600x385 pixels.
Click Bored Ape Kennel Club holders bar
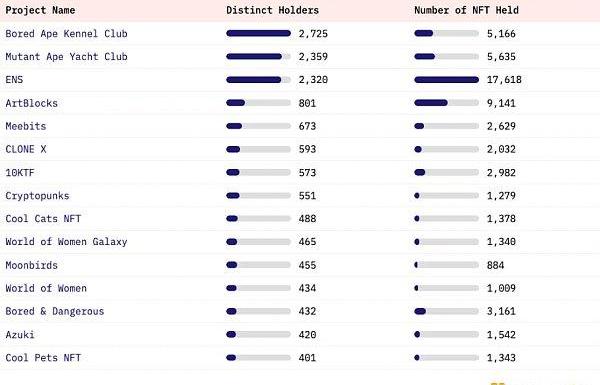click(258, 33)
